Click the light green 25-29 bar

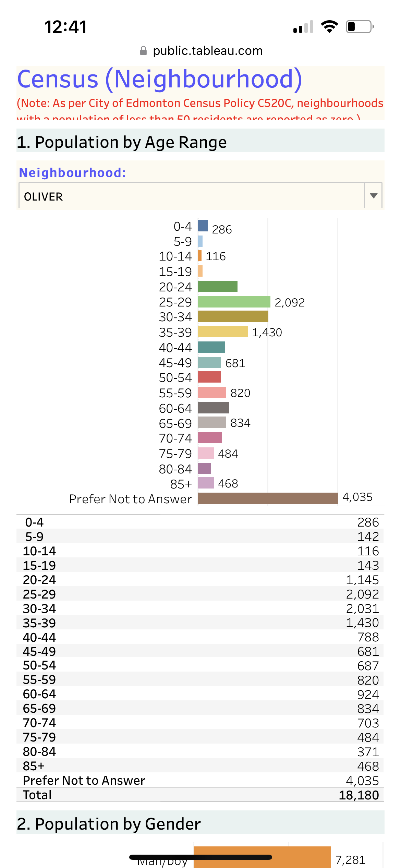[x=234, y=302]
